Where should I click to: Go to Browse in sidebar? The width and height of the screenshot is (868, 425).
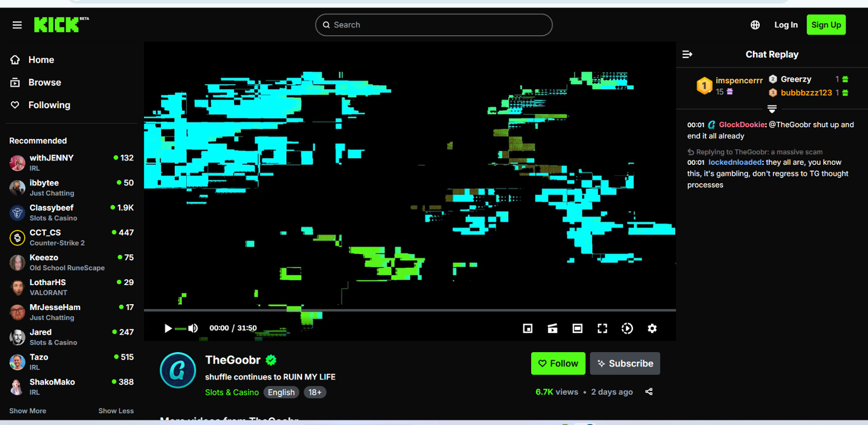click(x=45, y=83)
